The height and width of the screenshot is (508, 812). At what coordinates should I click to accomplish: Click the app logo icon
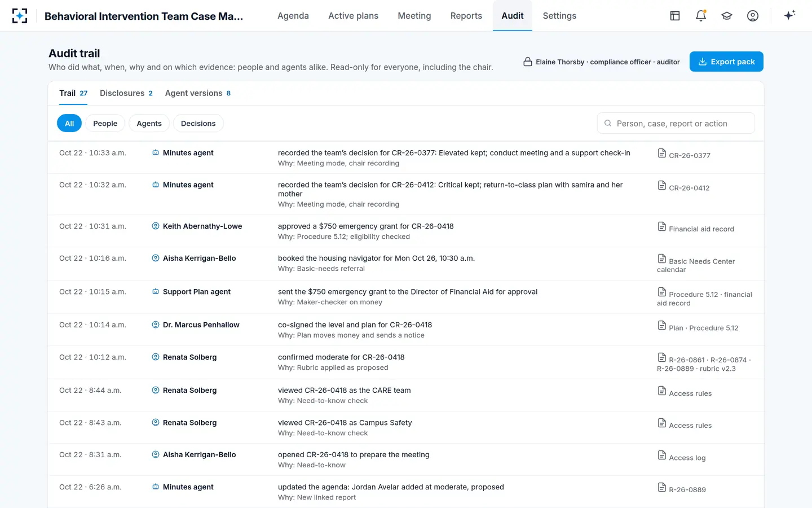(x=20, y=16)
